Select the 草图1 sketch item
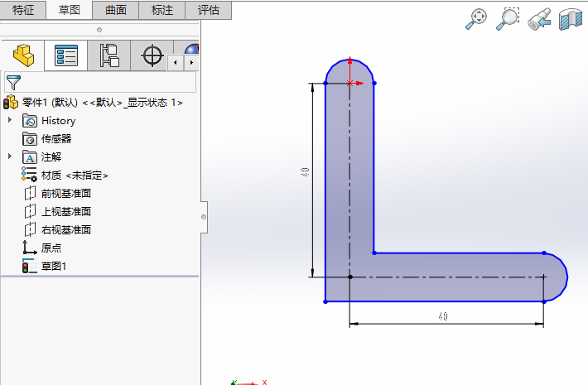588x385 pixels. coord(54,266)
